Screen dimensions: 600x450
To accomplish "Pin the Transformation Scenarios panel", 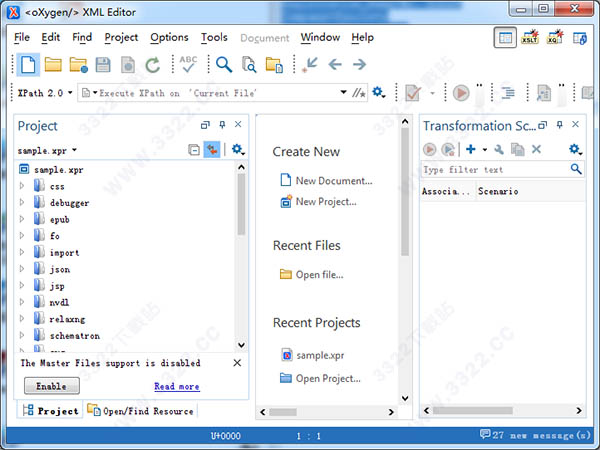I will [559, 125].
